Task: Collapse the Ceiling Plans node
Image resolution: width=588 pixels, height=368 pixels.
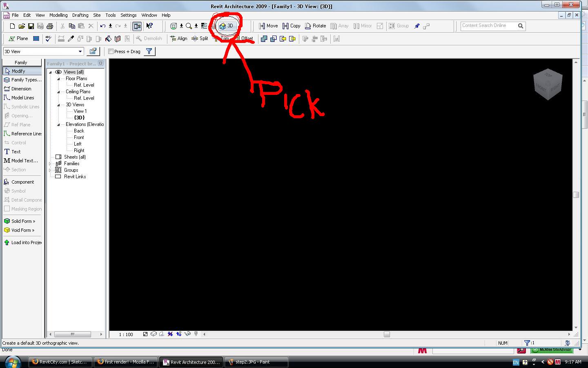Action: pyautogui.click(x=58, y=92)
